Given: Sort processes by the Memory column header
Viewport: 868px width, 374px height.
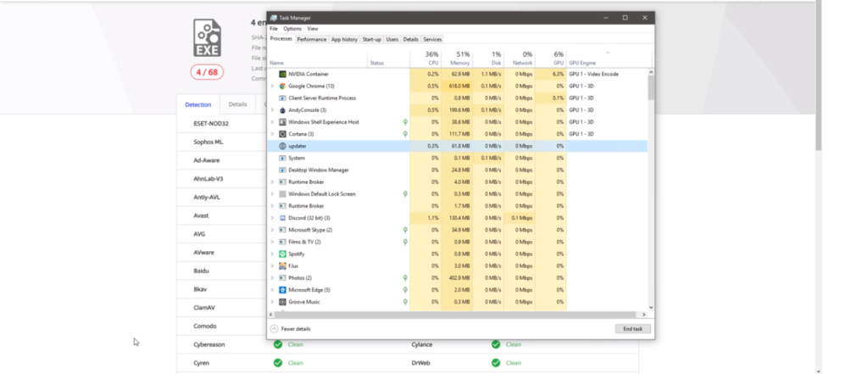Looking at the screenshot, I should point(457,59).
